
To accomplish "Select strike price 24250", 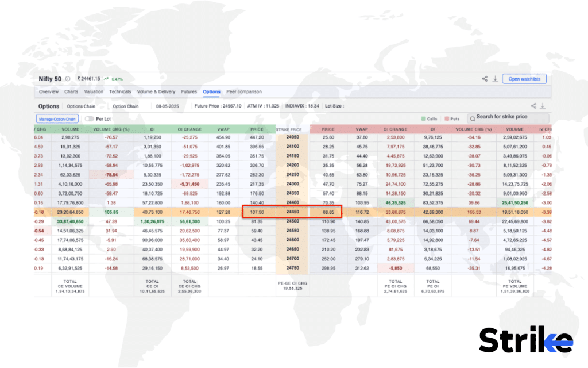I will [292, 175].
